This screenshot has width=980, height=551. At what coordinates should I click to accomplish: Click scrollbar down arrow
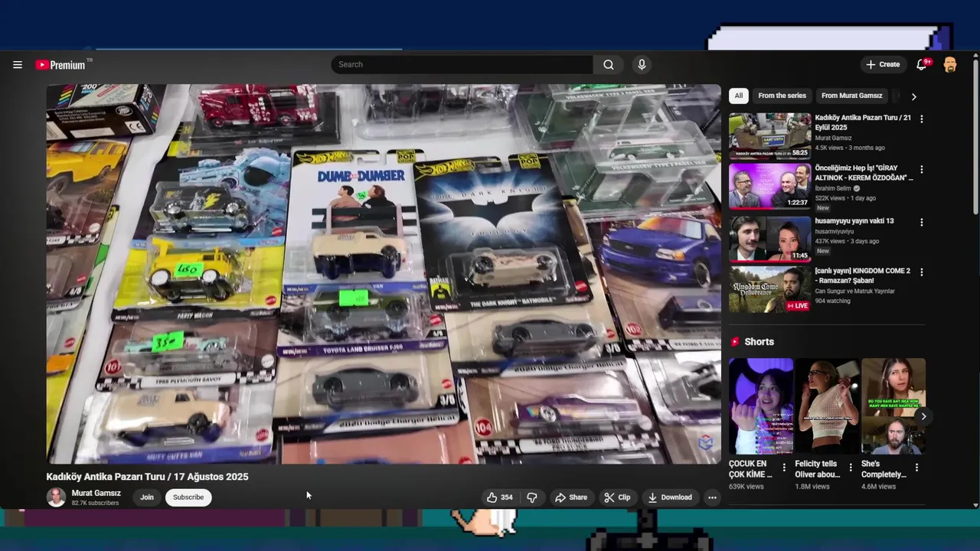(x=975, y=505)
